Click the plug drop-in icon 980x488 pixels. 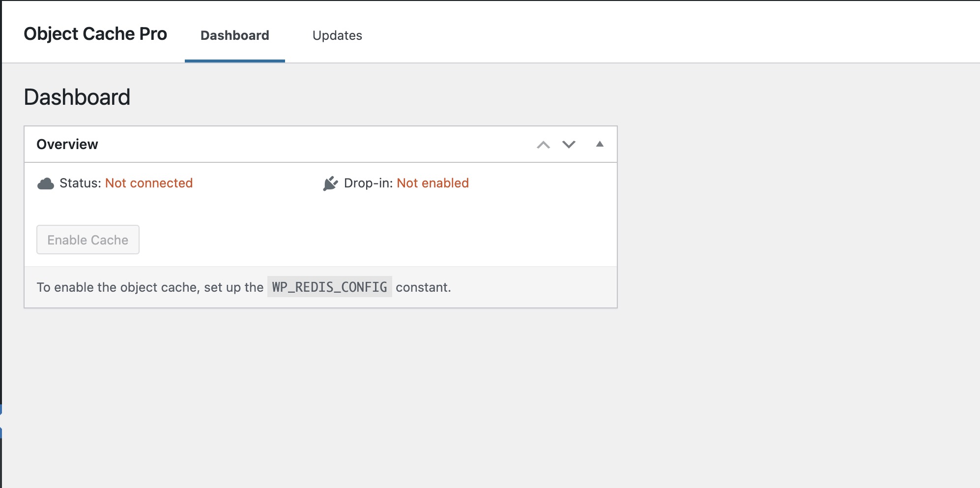click(x=330, y=183)
